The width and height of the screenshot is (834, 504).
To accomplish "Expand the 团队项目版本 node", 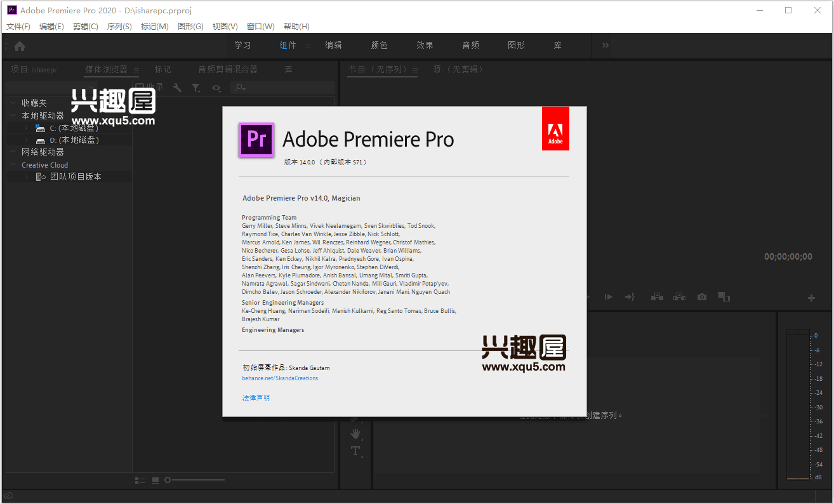I will (27, 177).
